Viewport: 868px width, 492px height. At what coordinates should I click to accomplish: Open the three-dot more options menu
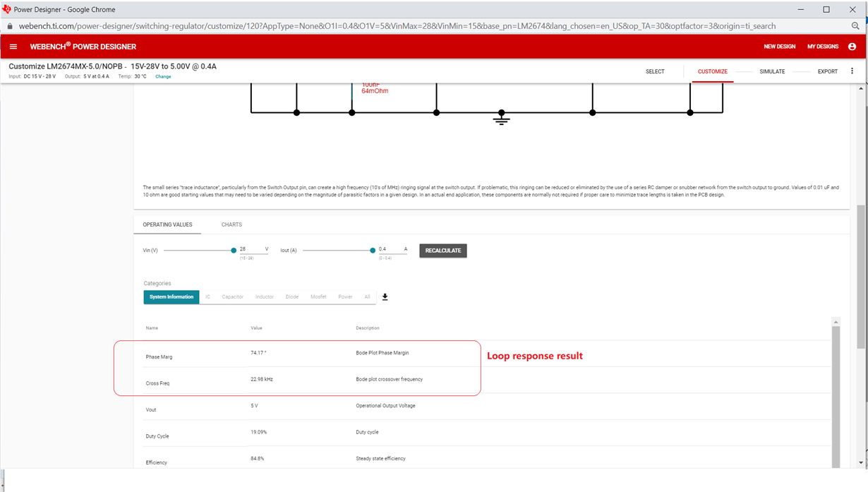pos(852,71)
